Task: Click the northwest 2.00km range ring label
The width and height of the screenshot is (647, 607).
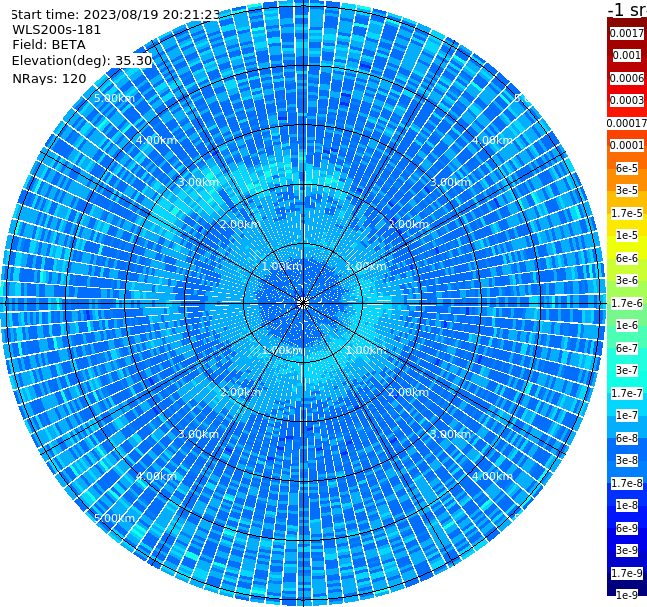Action: tap(241, 224)
